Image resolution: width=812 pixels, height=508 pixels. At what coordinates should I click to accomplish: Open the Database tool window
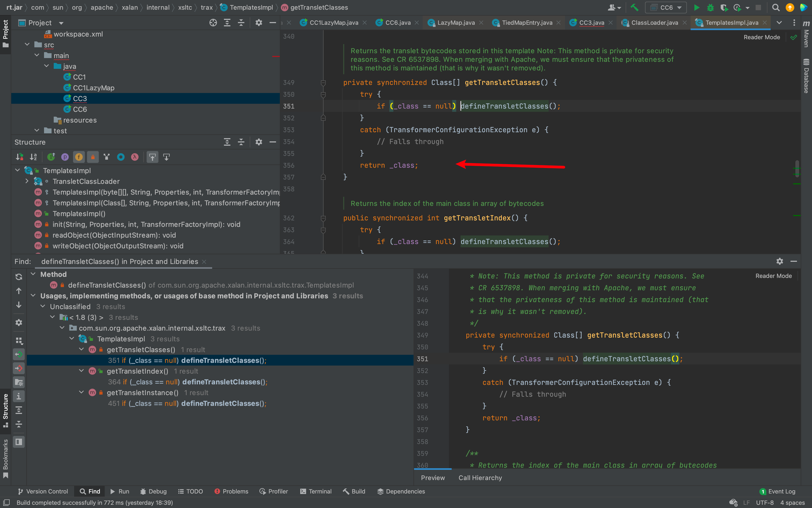tap(806, 76)
